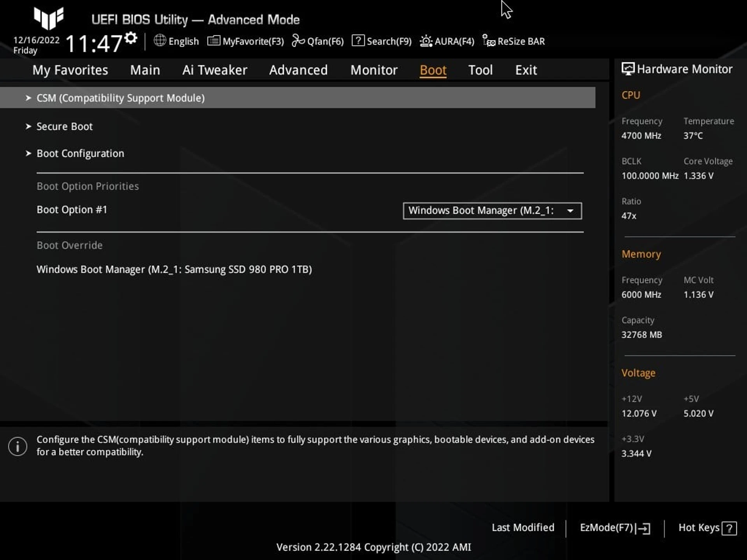Image resolution: width=747 pixels, height=560 pixels.
Task: Open the Secure Boot submenu
Action: pyautogui.click(x=65, y=126)
